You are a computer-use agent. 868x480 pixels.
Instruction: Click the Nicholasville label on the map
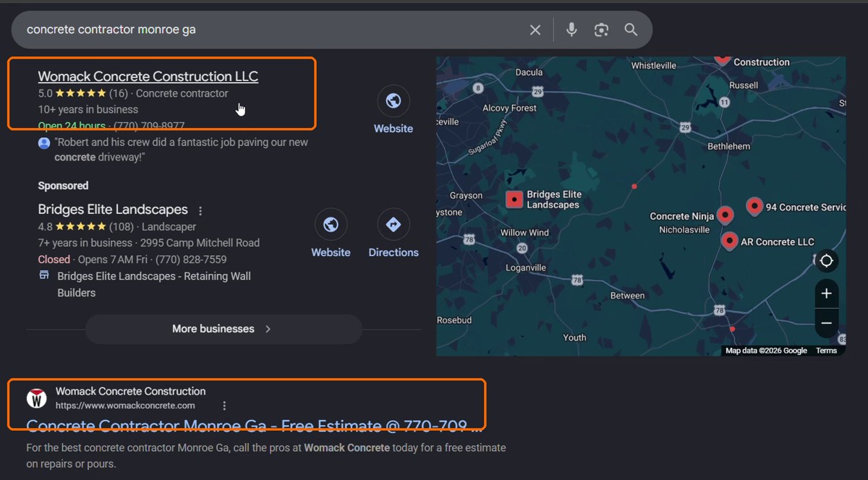click(684, 230)
